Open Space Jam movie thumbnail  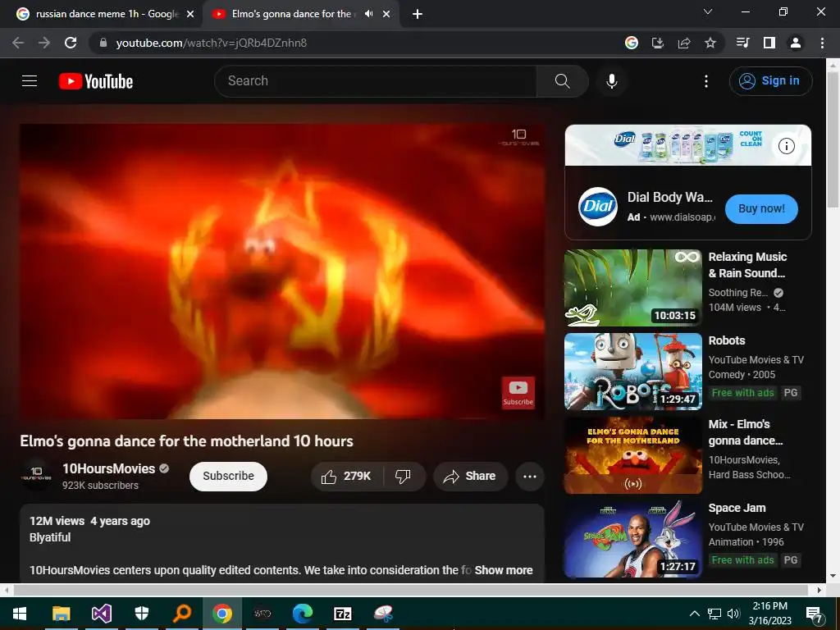[x=633, y=539]
